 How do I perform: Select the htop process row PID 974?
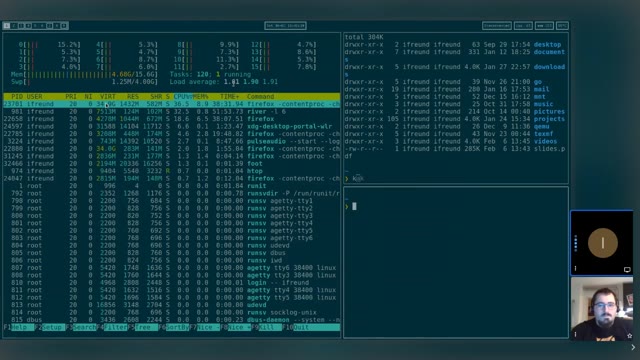pyautogui.click(x=171, y=171)
